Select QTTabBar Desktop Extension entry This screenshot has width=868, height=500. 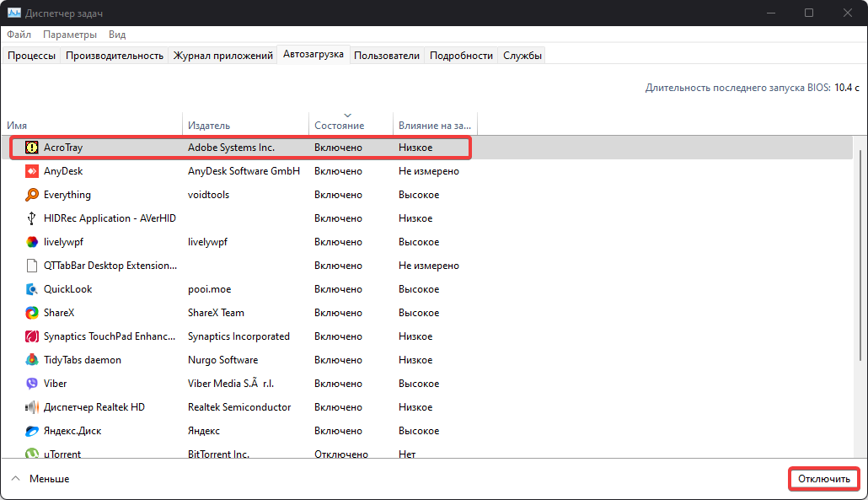coord(110,266)
